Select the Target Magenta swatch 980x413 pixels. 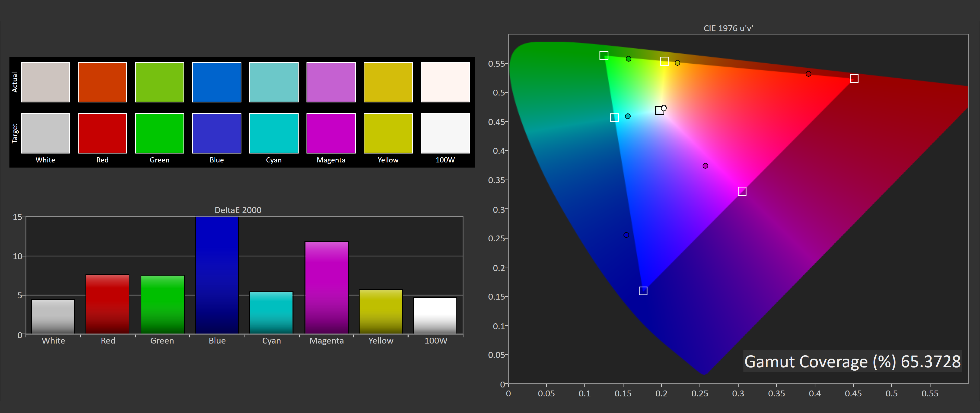click(x=330, y=133)
